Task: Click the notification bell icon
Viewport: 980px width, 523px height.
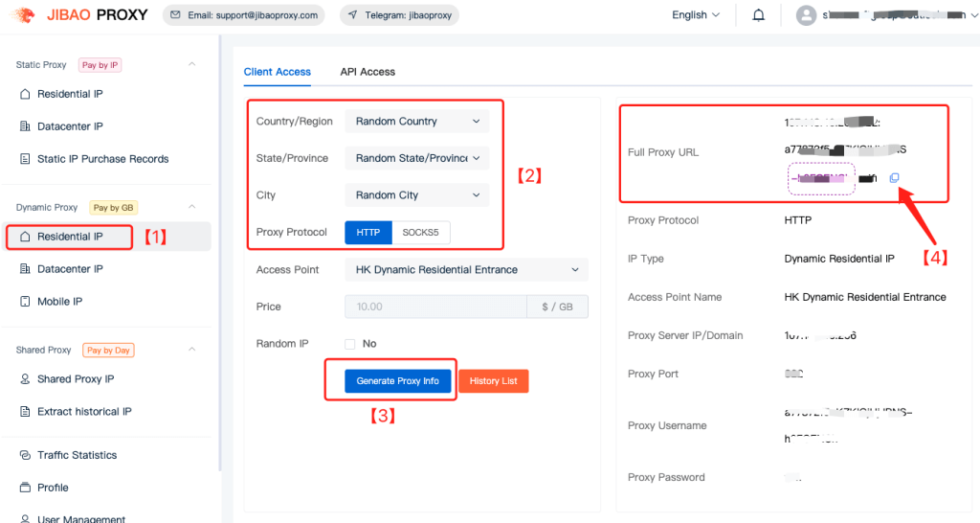Action: (x=759, y=15)
